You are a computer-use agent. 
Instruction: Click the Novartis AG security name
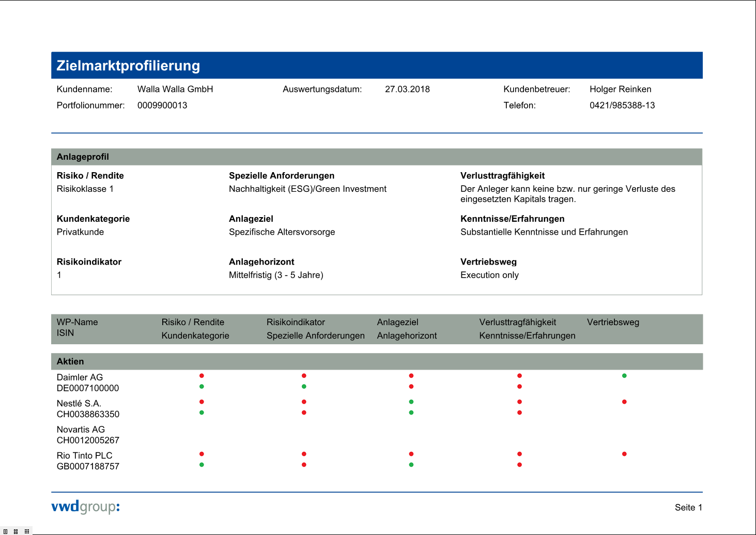coord(81,430)
